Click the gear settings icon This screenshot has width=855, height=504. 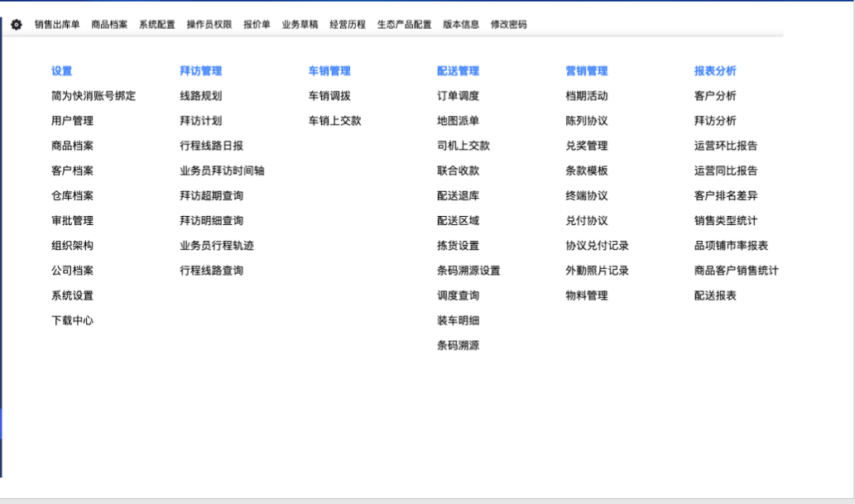point(17,25)
